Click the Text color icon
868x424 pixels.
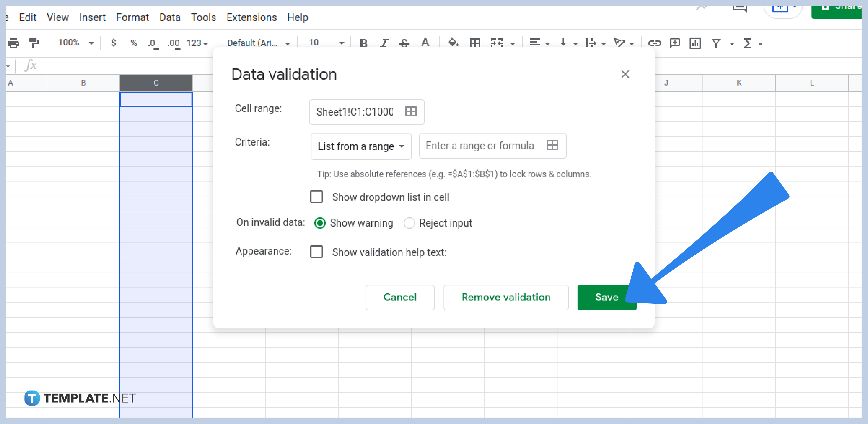tap(425, 43)
